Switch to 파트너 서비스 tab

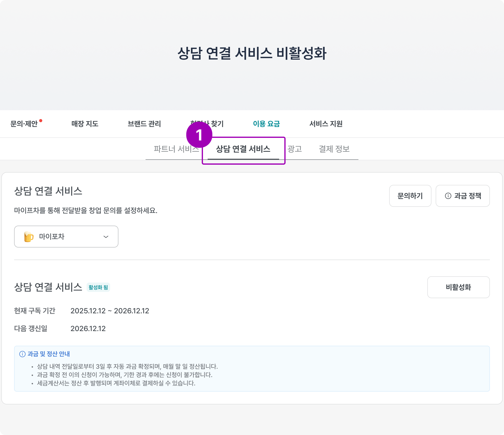click(176, 149)
